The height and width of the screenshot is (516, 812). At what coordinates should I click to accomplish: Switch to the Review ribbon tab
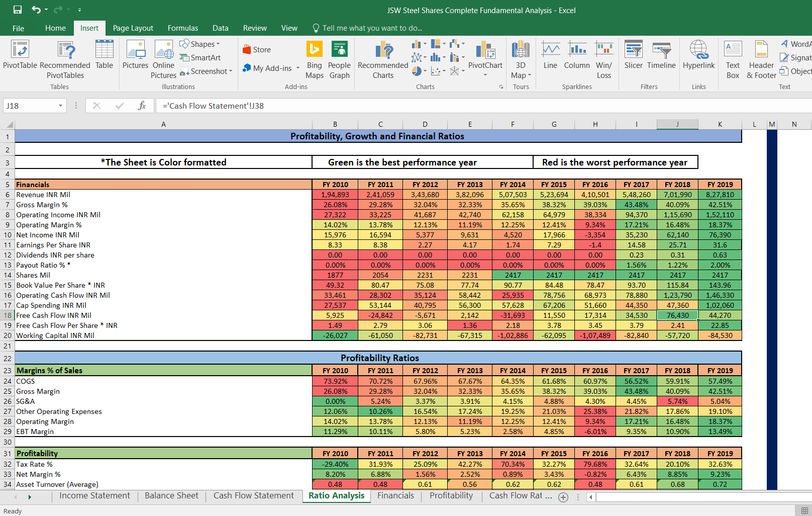point(255,28)
